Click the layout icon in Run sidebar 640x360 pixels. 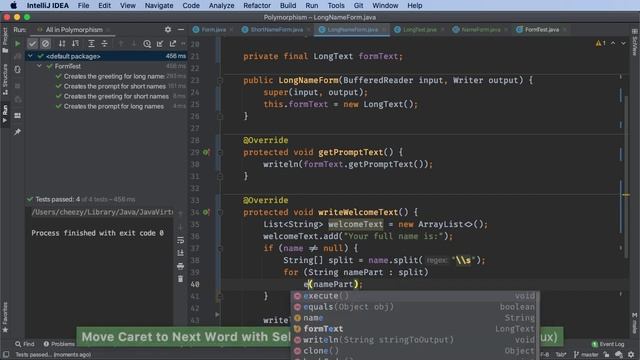(x=18, y=116)
